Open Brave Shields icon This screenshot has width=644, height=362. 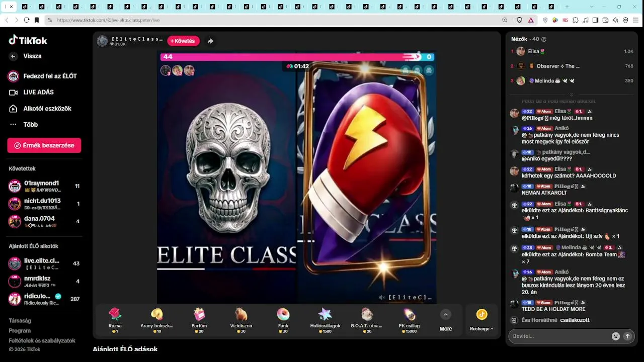click(x=520, y=20)
